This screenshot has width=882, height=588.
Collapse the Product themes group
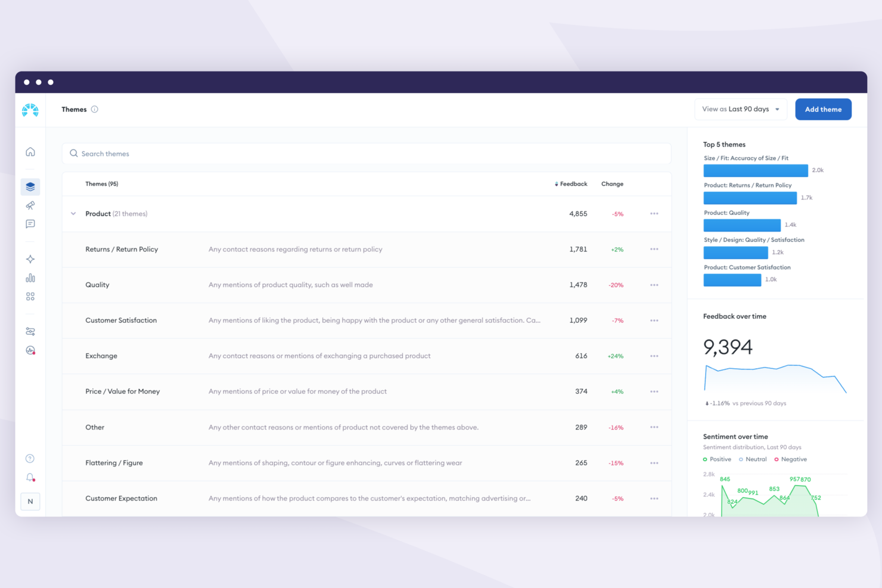(x=73, y=213)
